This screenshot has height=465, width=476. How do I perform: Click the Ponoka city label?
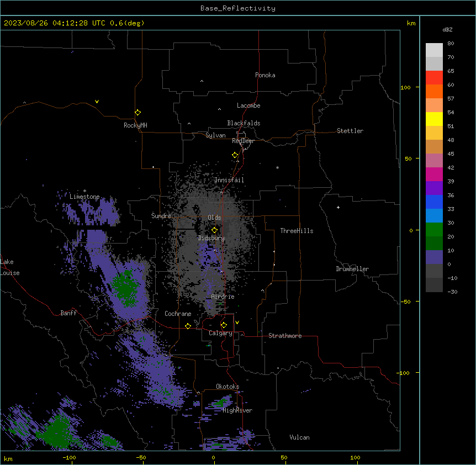265,75
